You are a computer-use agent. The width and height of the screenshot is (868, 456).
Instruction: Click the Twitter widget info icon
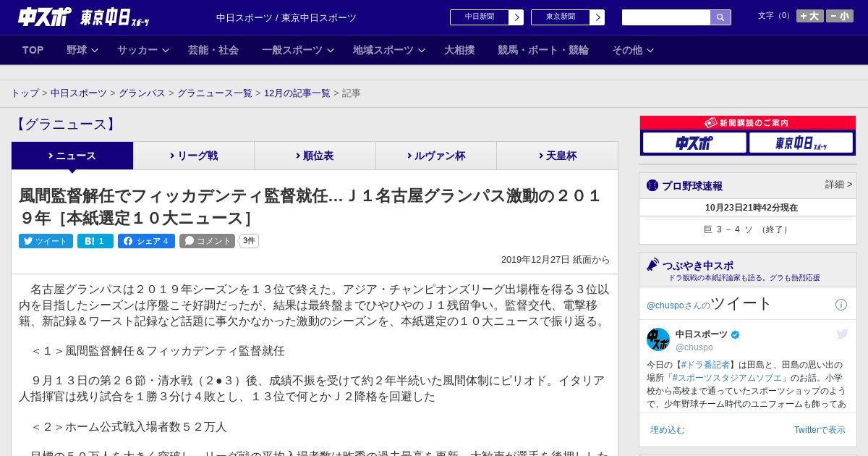click(x=841, y=305)
